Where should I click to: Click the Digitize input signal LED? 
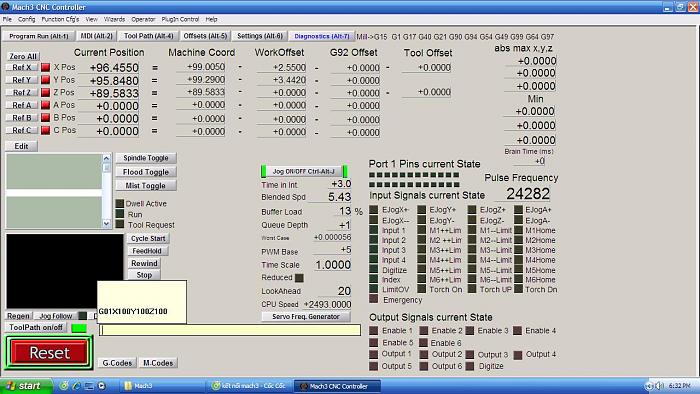click(x=374, y=270)
